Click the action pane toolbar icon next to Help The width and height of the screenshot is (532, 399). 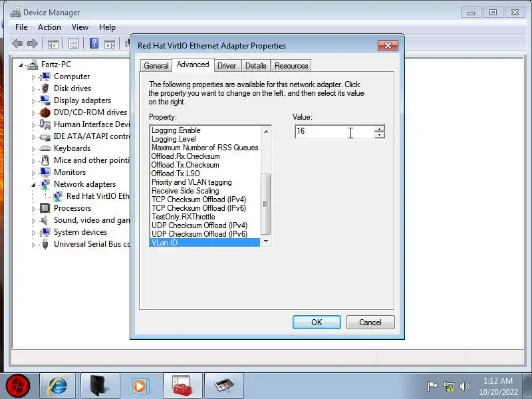tap(110, 44)
